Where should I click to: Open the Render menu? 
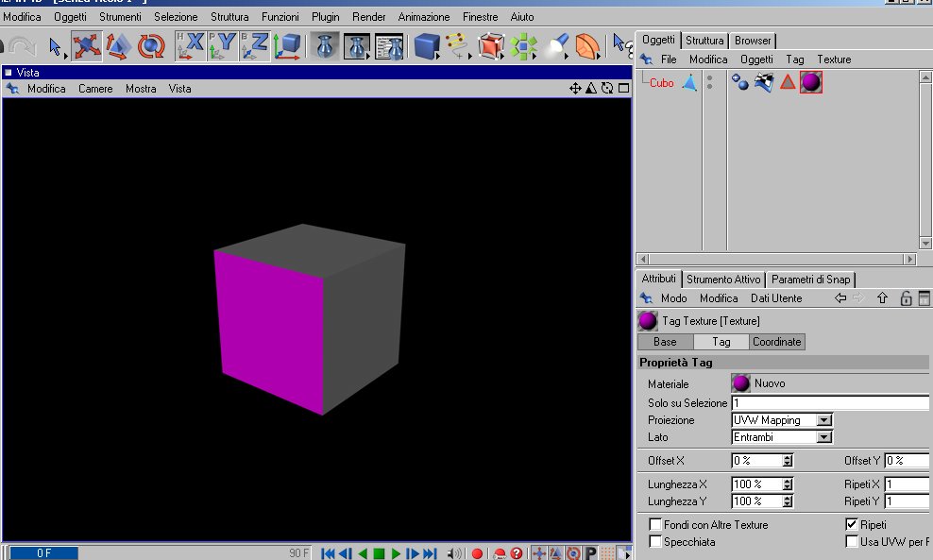(x=369, y=17)
